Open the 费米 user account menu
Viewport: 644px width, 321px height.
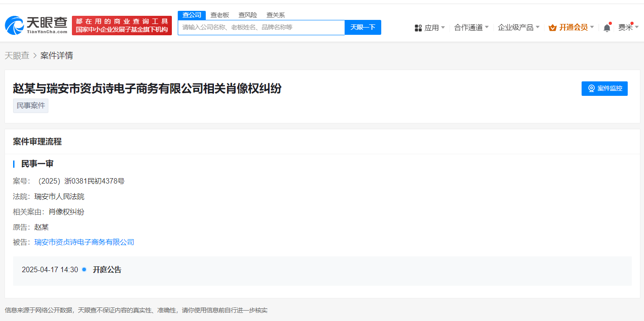click(x=629, y=28)
